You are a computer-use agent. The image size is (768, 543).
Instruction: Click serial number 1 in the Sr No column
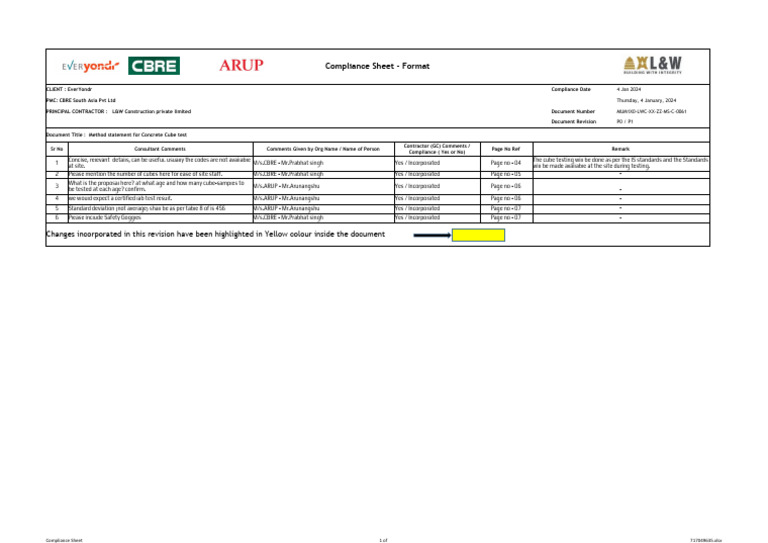[57, 163]
